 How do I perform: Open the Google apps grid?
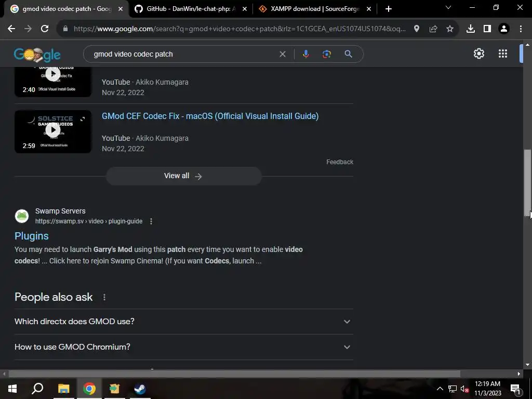click(x=503, y=54)
